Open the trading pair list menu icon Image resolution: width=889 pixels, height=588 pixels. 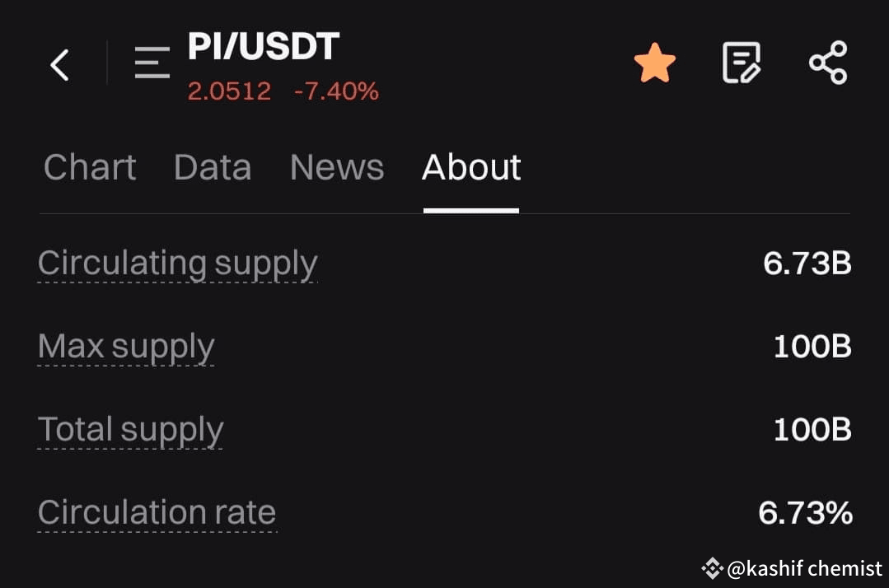[x=152, y=63]
